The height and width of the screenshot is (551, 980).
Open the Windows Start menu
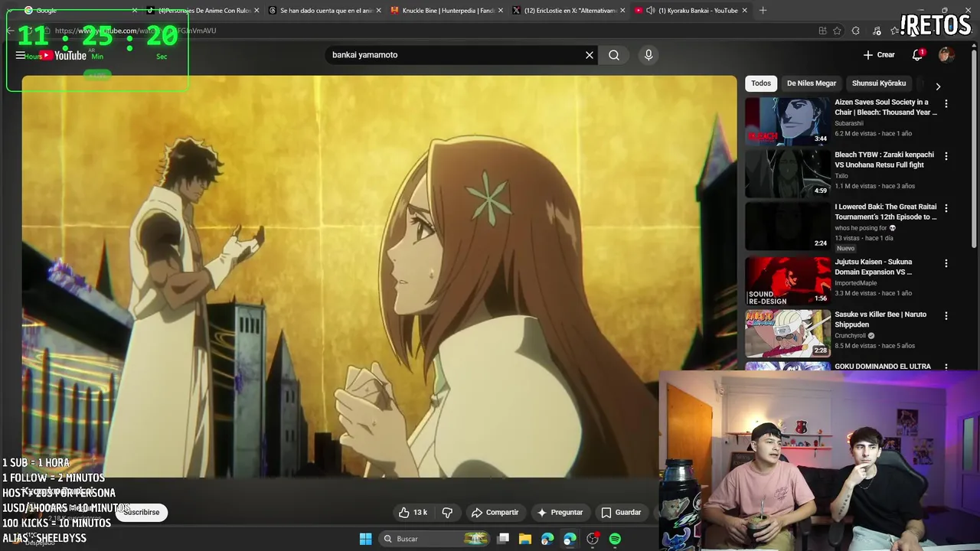[x=365, y=539]
